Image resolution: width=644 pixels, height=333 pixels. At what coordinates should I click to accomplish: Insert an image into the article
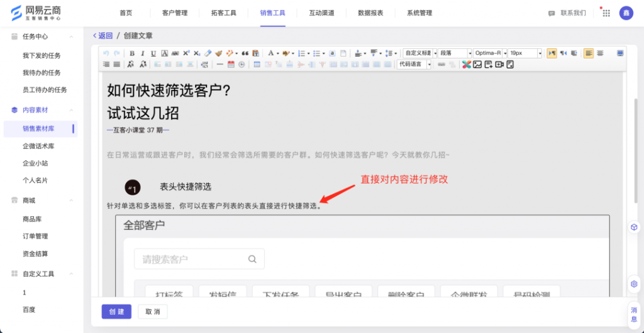[477, 64]
